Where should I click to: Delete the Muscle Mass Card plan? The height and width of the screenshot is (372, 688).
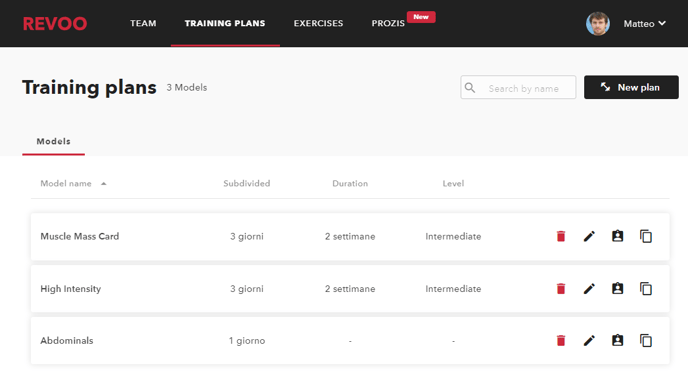561,236
